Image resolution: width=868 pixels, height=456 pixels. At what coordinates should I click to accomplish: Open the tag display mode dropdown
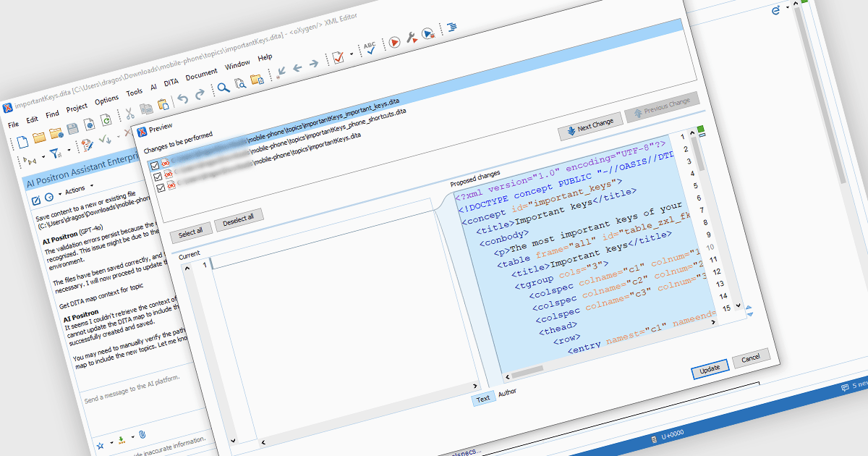pos(43,157)
